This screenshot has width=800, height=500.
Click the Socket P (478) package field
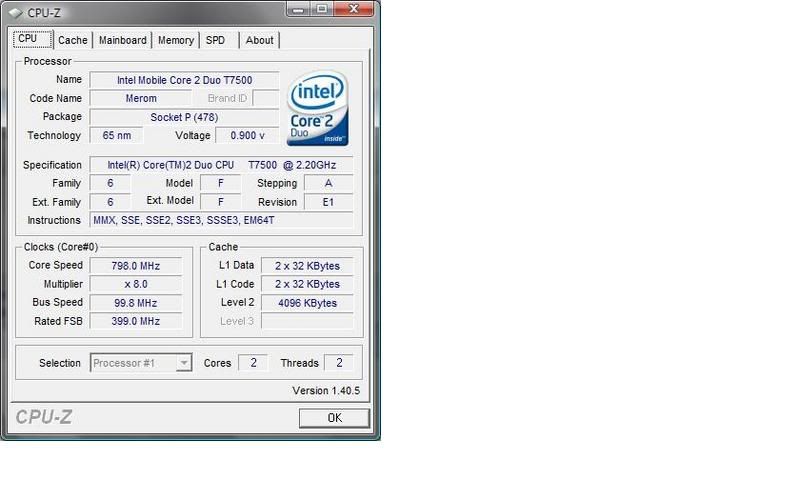point(184,117)
